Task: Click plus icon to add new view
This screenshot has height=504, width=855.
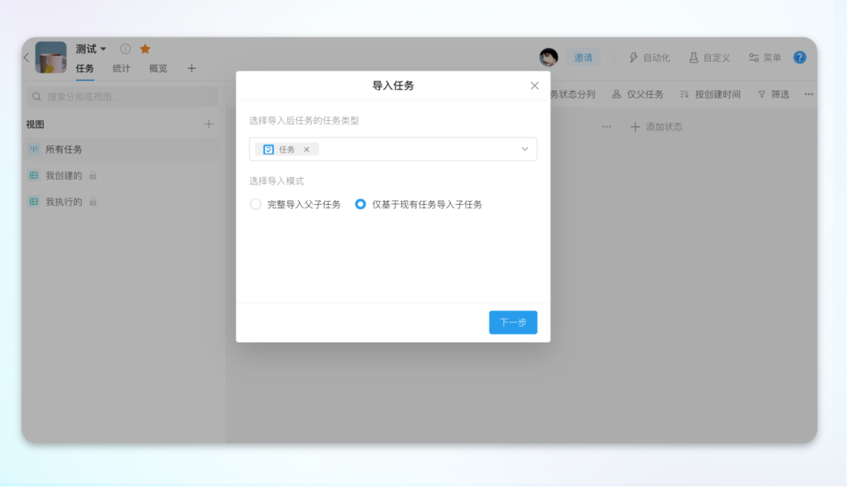Action: [209, 124]
